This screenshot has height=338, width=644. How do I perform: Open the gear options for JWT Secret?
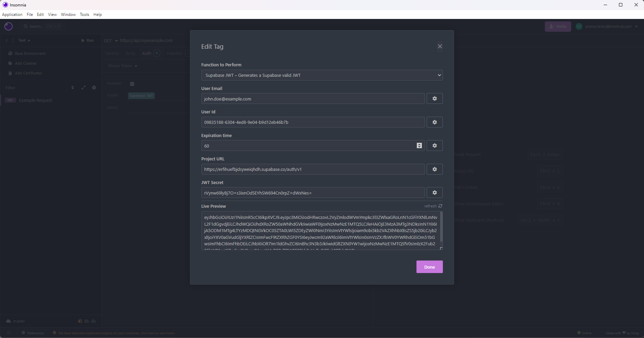click(x=435, y=193)
